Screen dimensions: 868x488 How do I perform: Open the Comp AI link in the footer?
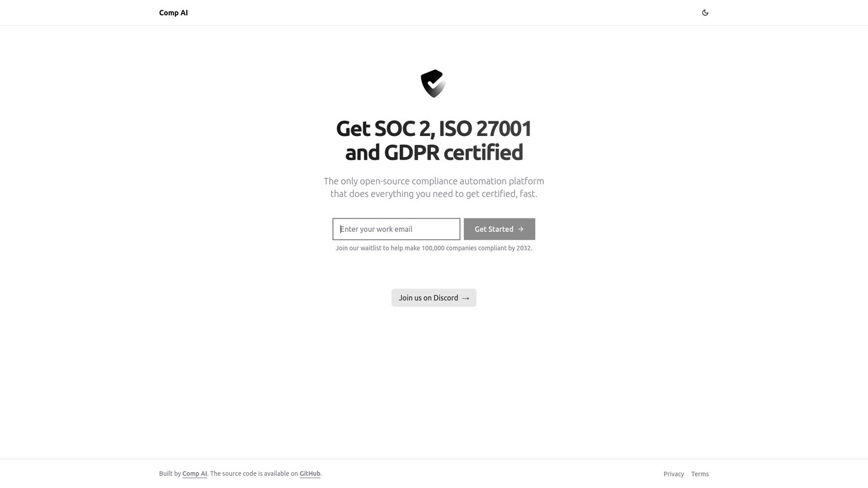coord(195,473)
